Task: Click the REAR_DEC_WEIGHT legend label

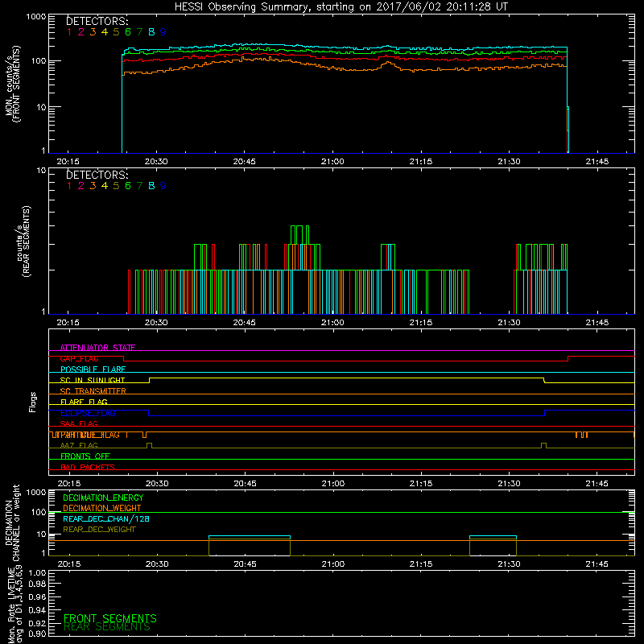Action: pyautogui.click(x=99, y=530)
